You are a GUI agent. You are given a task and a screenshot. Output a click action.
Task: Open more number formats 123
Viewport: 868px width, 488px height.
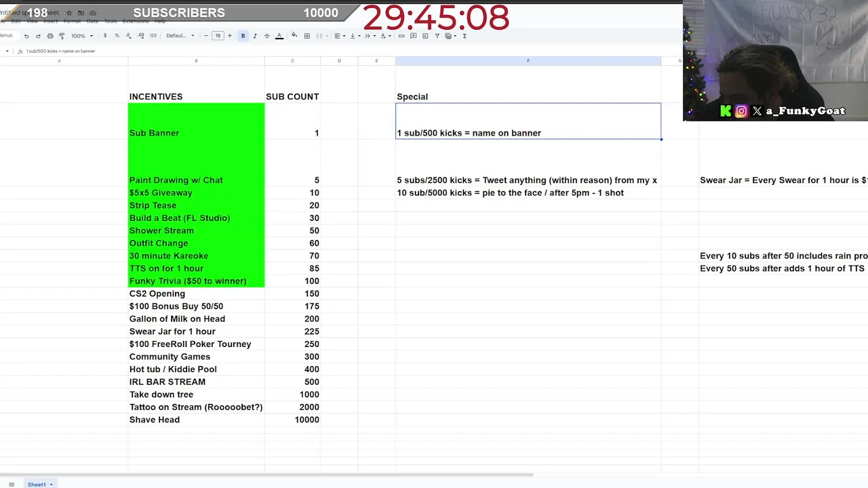[153, 36]
